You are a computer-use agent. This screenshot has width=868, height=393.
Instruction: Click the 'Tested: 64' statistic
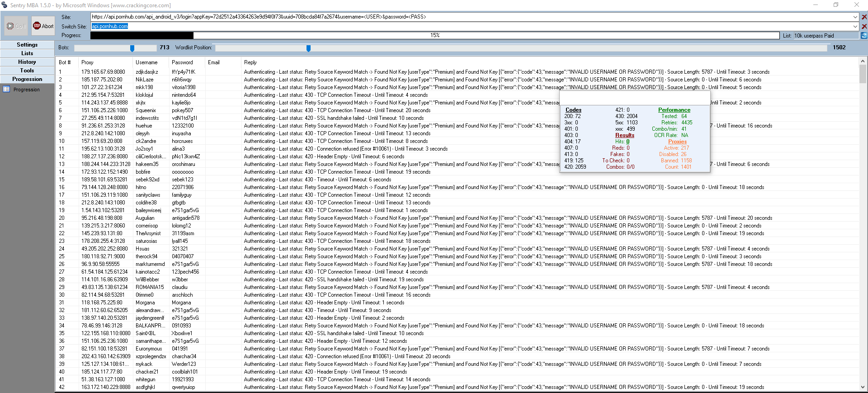tap(674, 116)
